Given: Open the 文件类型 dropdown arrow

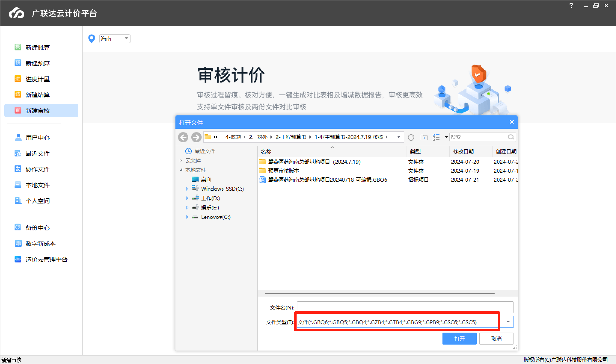Looking at the screenshot, I should click(x=508, y=322).
